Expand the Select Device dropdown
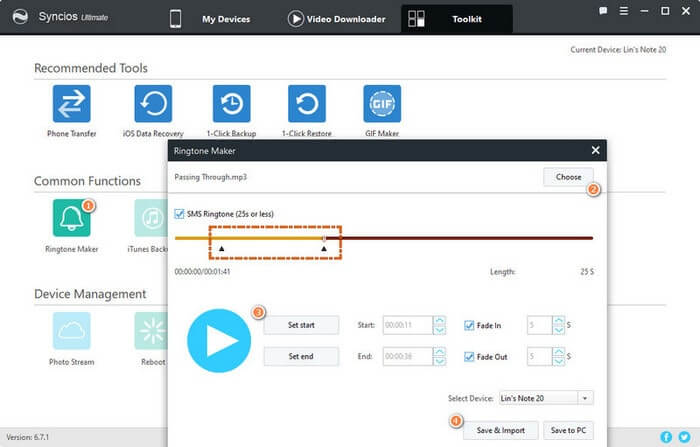 click(x=584, y=398)
